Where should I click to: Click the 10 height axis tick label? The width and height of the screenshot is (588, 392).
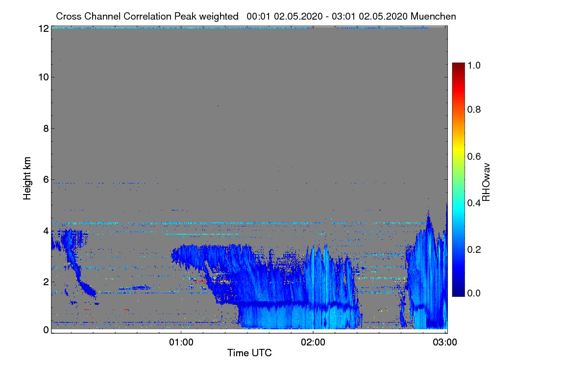coord(43,77)
